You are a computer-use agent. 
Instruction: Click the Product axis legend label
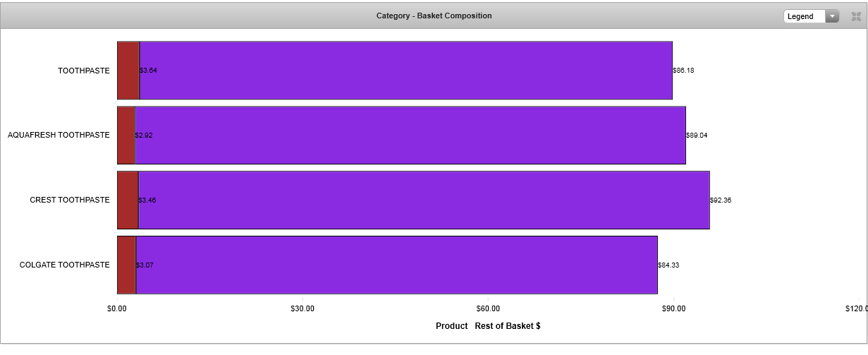[x=451, y=326]
